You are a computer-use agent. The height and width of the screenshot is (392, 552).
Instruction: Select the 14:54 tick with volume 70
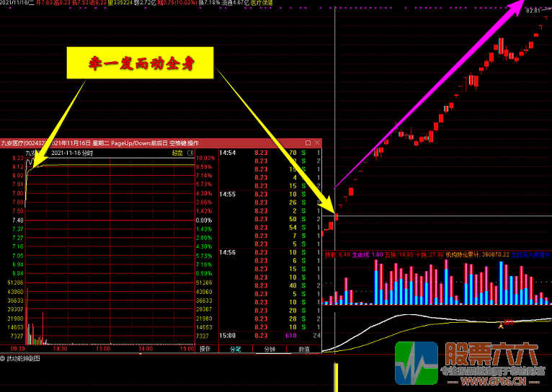[x=270, y=153]
